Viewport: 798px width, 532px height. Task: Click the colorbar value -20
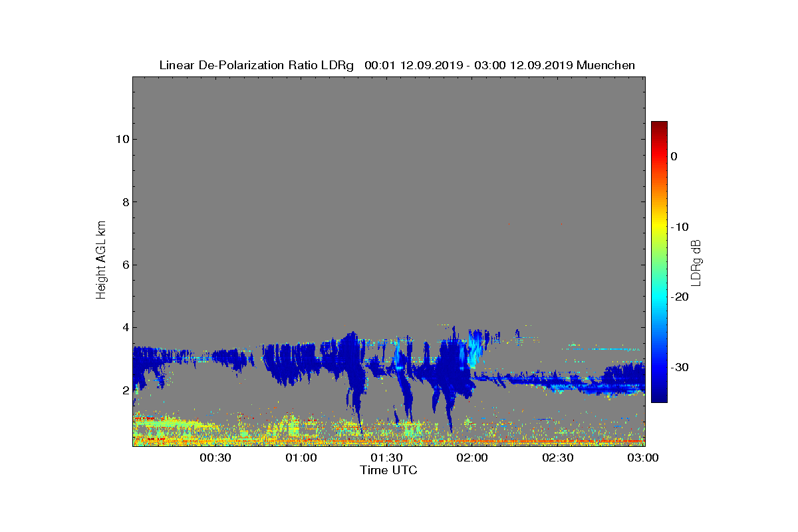tap(680, 297)
